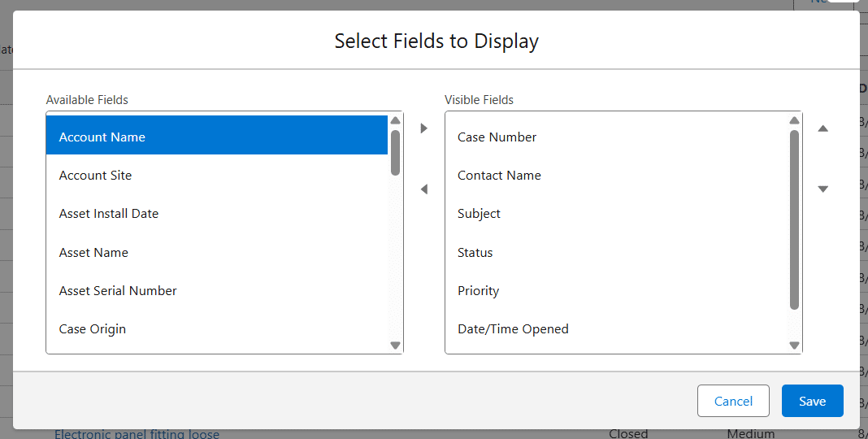868x439 pixels.
Task: Move field down with the down arrow
Action: click(x=822, y=189)
